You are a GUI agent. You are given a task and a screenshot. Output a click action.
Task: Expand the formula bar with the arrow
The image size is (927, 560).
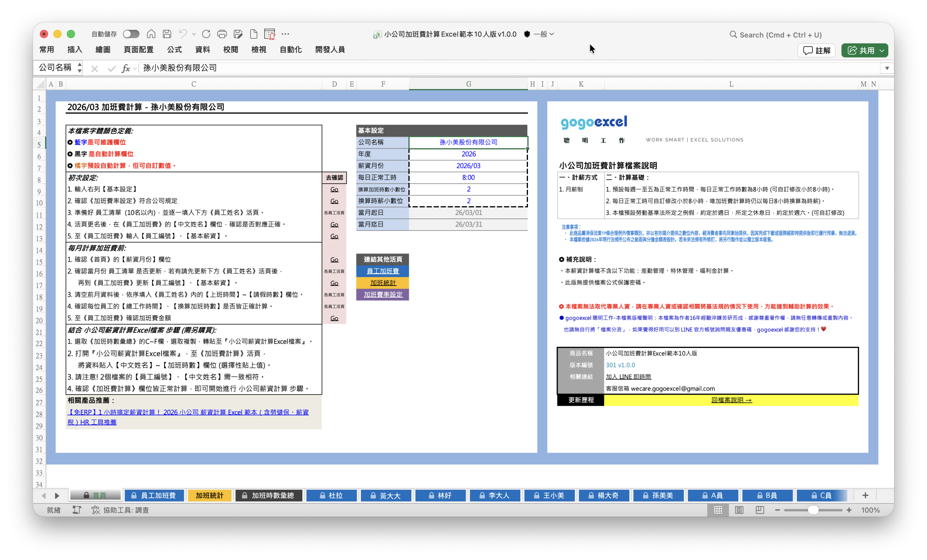point(887,68)
